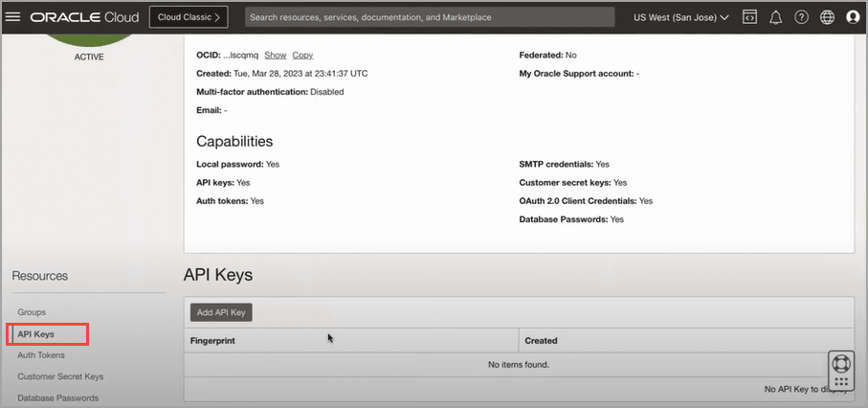The height and width of the screenshot is (408, 868).
Task: Click the help question mark icon
Action: point(802,17)
